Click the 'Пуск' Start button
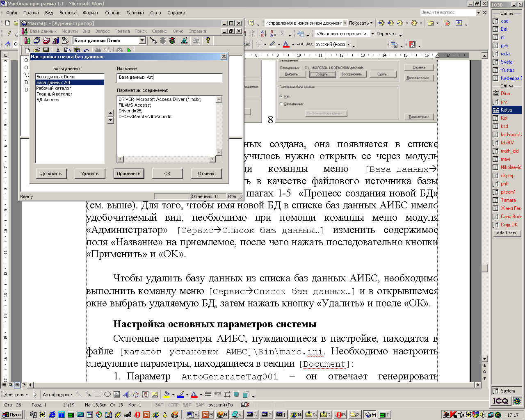 (12, 415)
